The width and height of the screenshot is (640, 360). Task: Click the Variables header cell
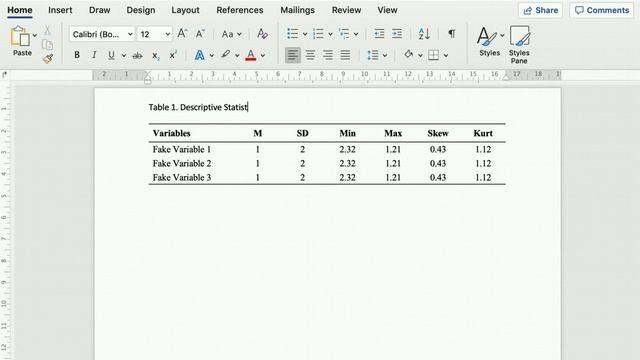pos(171,133)
